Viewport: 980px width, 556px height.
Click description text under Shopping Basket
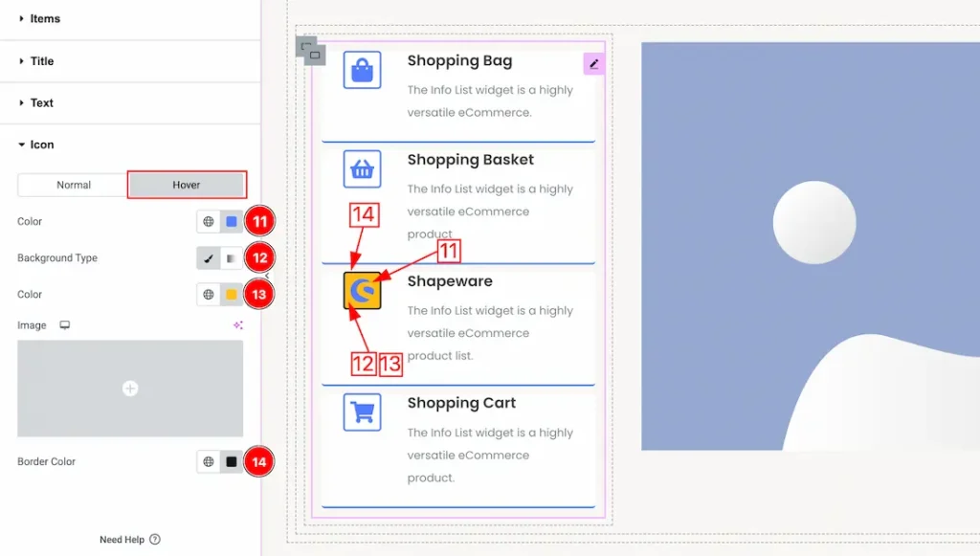(x=490, y=211)
